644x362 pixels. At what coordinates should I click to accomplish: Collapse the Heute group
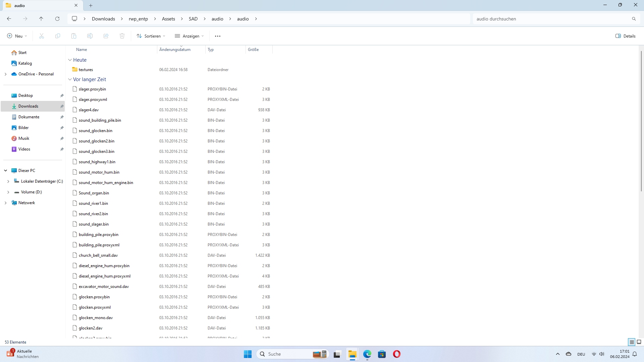70,60
